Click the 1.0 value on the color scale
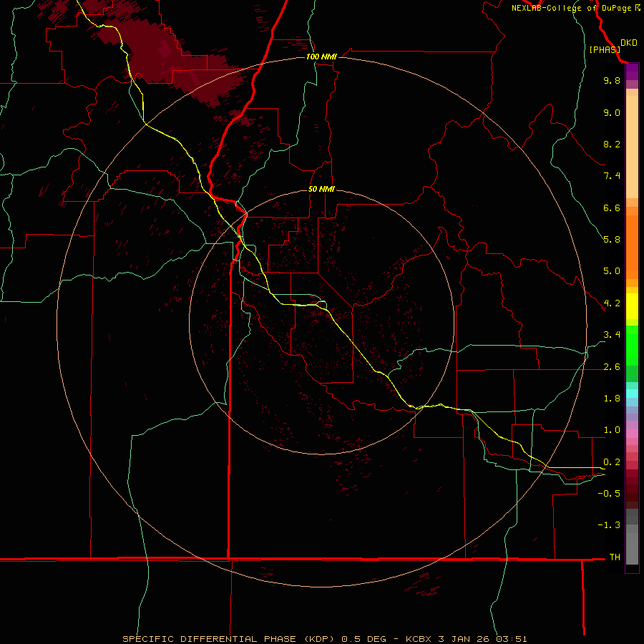 612,430
